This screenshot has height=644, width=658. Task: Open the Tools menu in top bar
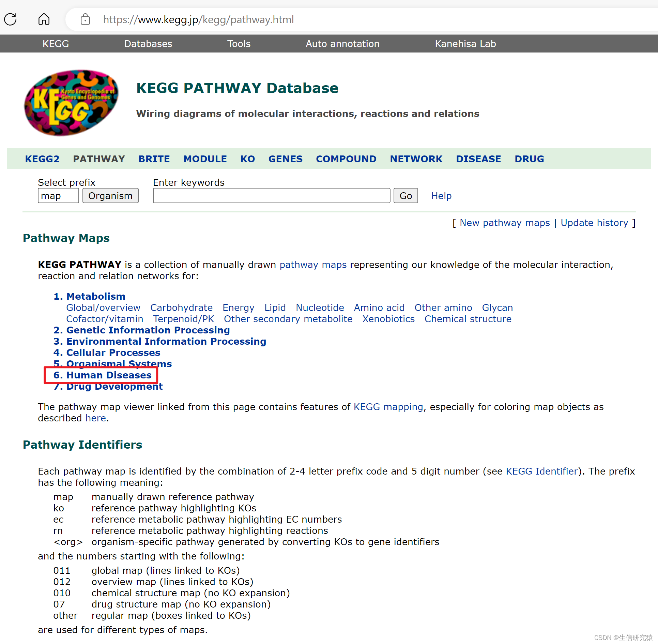[239, 44]
